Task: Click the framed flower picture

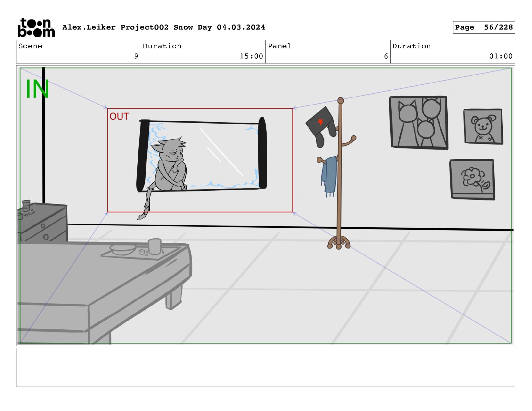Action: 472,179
